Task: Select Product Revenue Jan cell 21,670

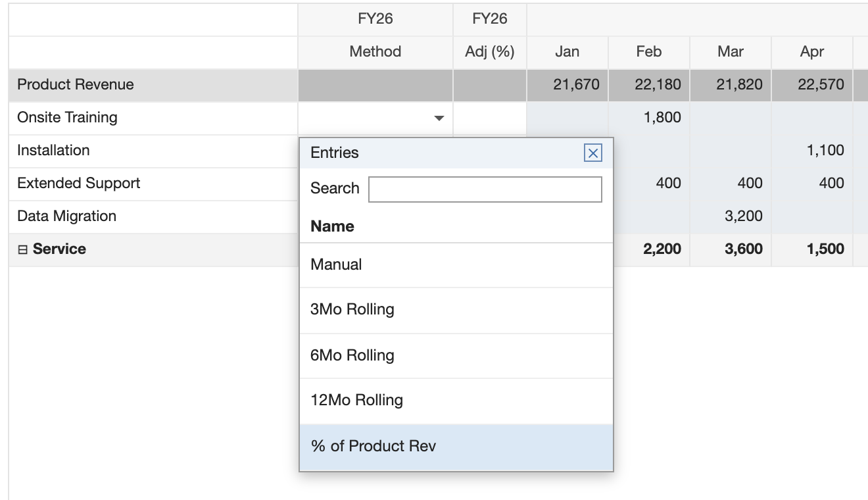Action: tap(567, 85)
